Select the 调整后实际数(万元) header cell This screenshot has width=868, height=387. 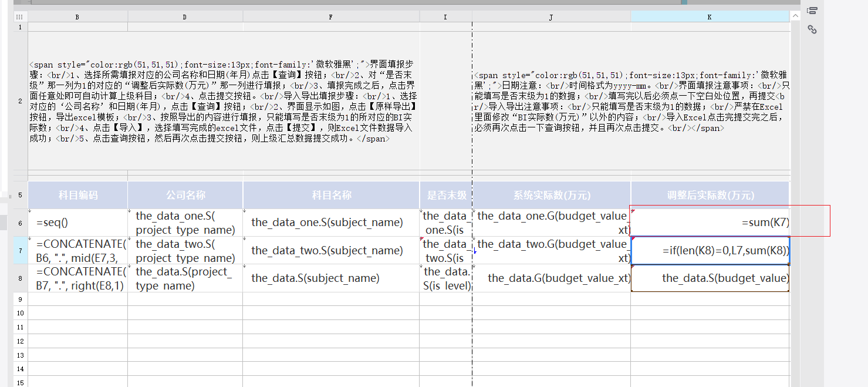[x=710, y=196]
